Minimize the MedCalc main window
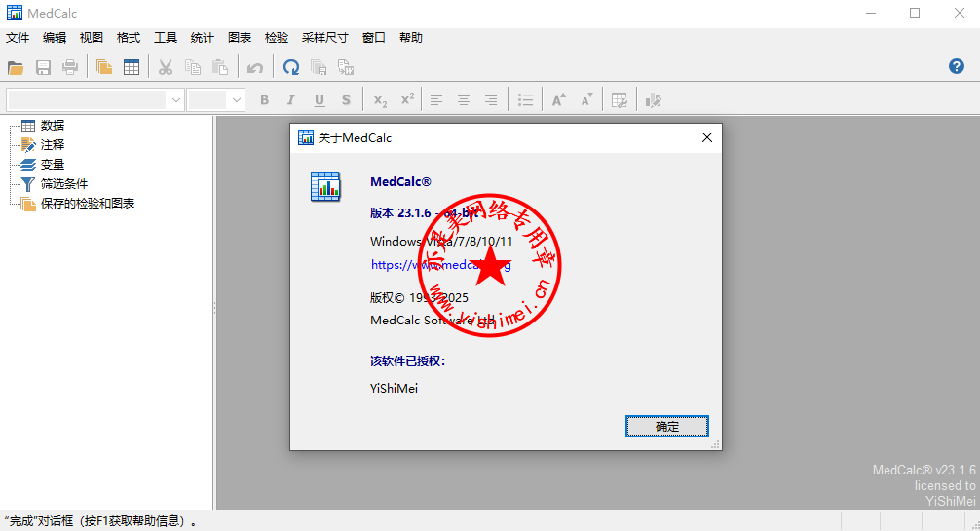980x531 pixels. [x=871, y=13]
